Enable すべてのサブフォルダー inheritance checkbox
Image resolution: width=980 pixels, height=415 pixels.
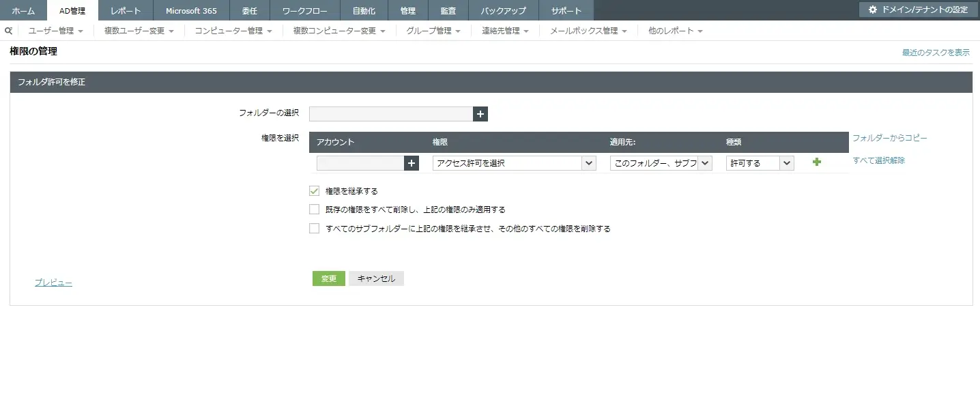click(315, 229)
